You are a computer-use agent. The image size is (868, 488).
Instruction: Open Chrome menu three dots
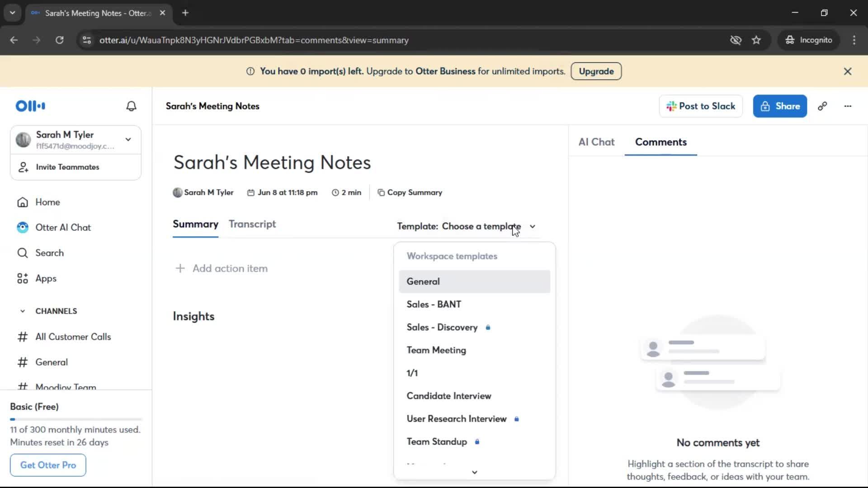(x=854, y=40)
